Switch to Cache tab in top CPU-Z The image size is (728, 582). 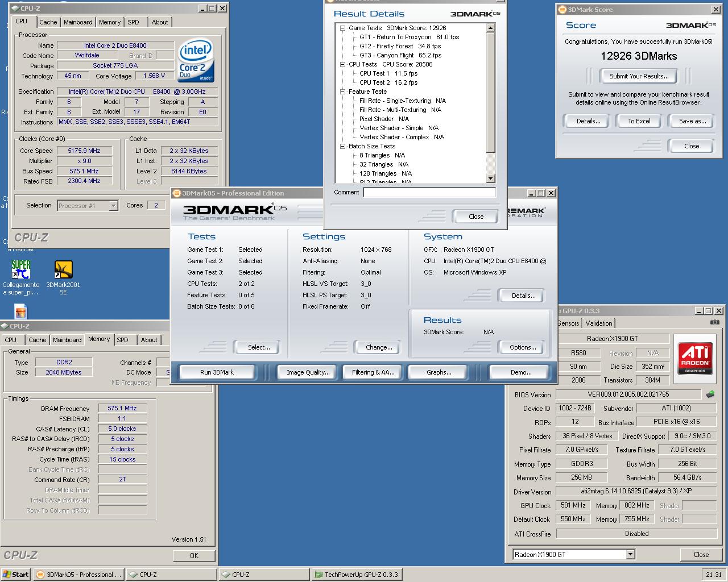[x=48, y=22]
